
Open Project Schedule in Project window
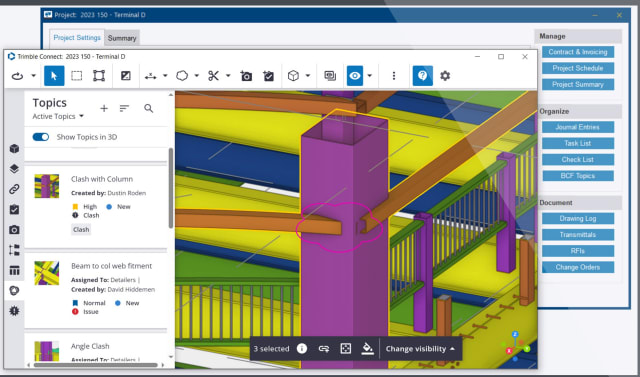click(578, 68)
